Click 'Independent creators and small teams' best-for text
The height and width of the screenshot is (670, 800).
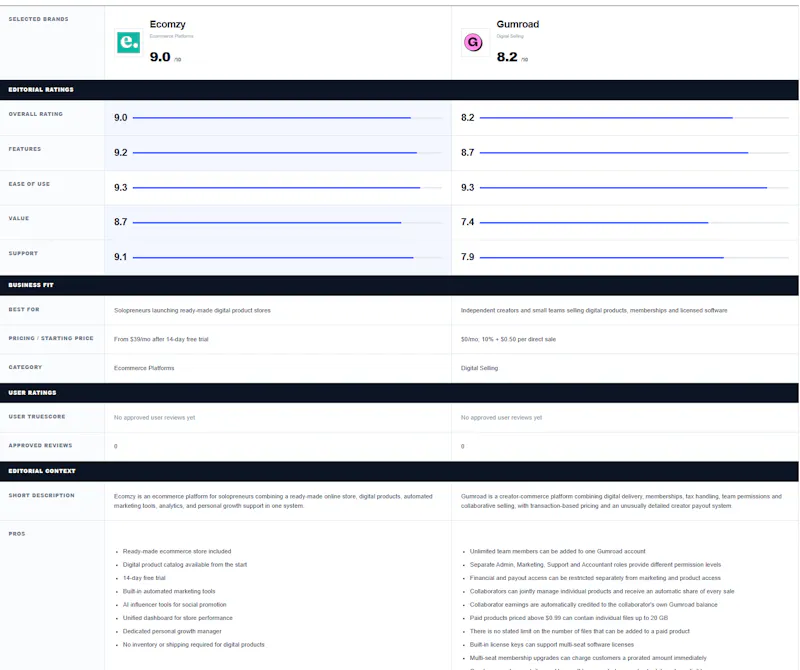pos(594,310)
